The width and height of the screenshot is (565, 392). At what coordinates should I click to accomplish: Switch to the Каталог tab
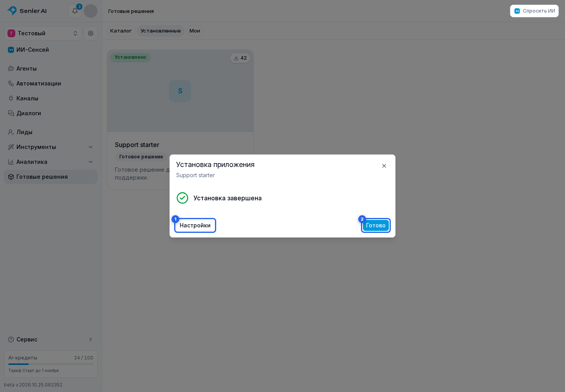point(121,31)
